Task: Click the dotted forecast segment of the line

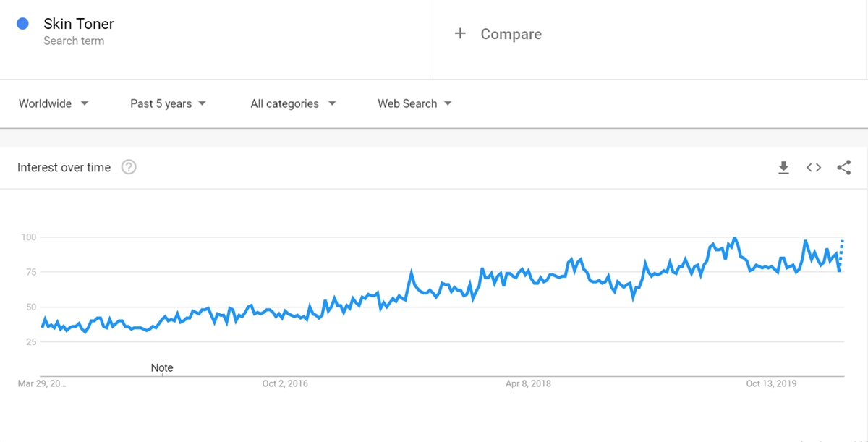Action: point(841,254)
